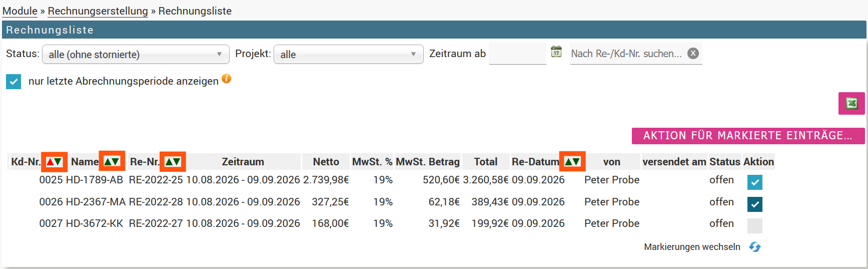
Task: Open the Status dropdown
Action: 136,54
